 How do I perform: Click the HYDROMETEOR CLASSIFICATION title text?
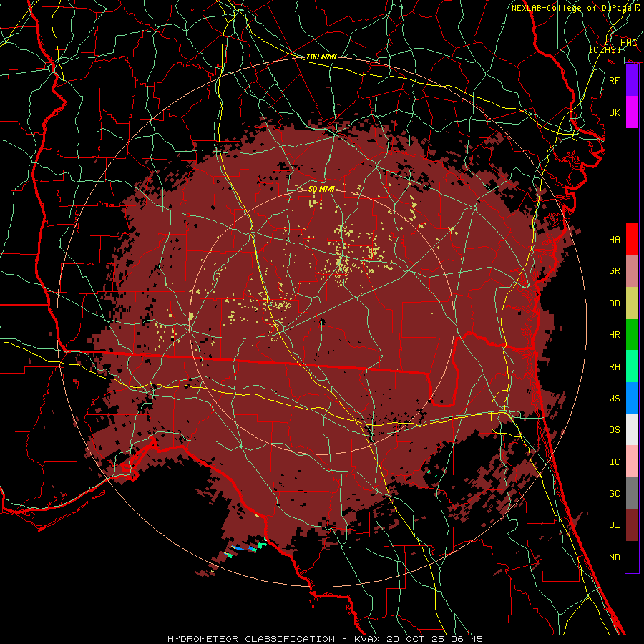tap(251, 639)
